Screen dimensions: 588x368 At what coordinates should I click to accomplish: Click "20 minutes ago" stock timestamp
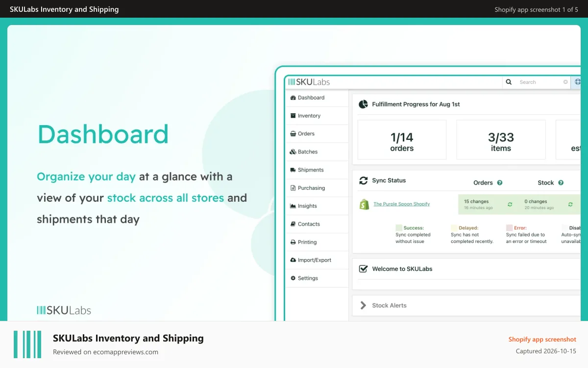[539, 208]
